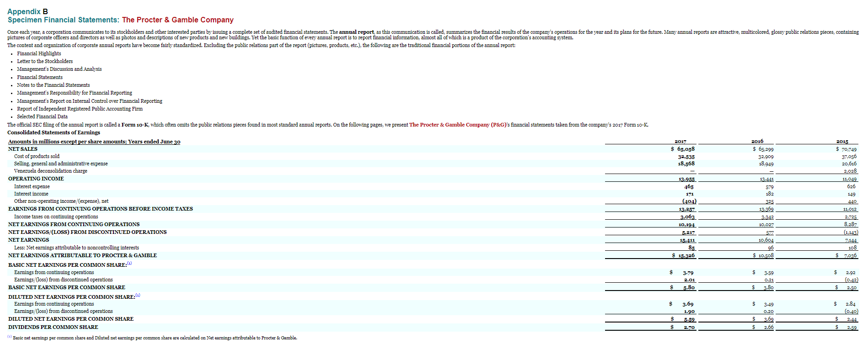Screen dimensions: 868x349
Task: Select the 2015 operating income value 11,049
Action: 849,179
